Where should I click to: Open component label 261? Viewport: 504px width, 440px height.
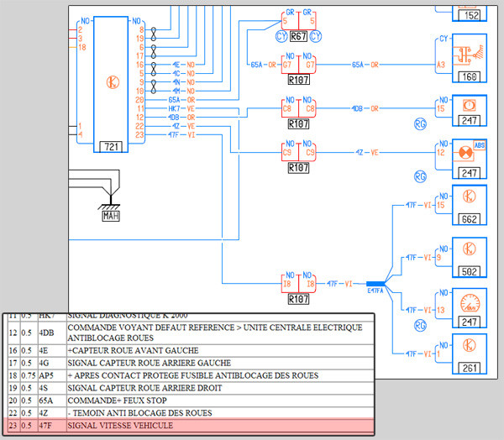coord(470,369)
